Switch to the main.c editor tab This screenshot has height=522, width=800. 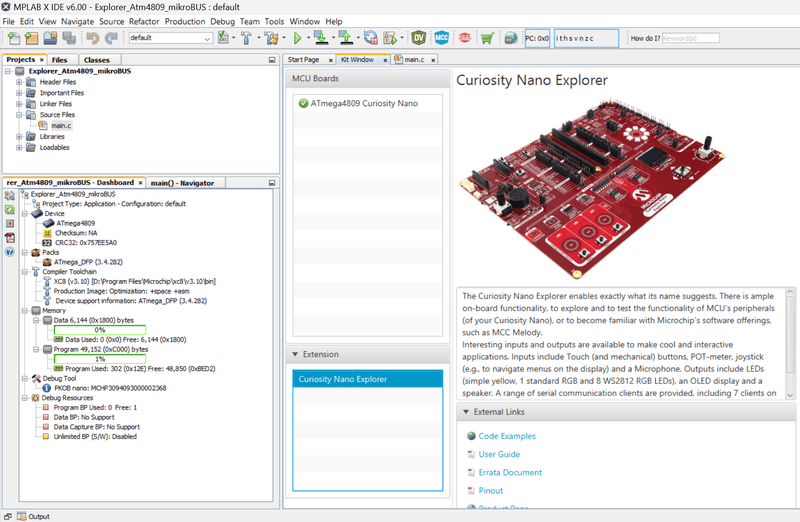click(414, 60)
